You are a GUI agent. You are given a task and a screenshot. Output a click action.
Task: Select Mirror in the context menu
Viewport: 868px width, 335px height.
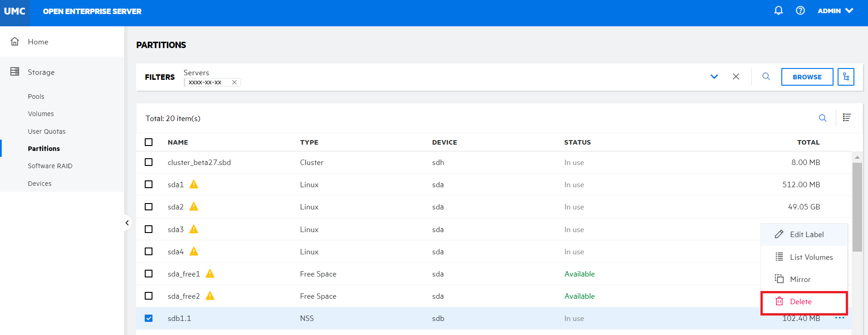click(x=800, y=279)
